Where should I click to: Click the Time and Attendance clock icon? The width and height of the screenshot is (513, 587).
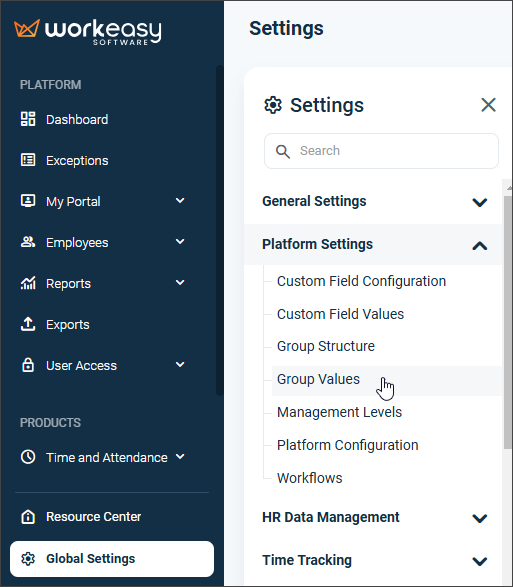[x=28, y=457]
